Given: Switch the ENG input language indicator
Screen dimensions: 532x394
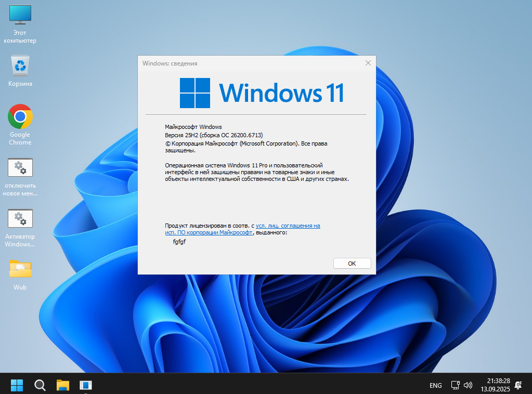Looking at the screenshot, I should tap(436, 386).
